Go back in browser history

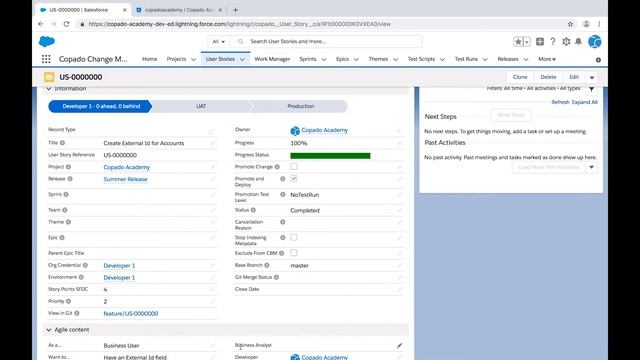[x=41, y=24]
